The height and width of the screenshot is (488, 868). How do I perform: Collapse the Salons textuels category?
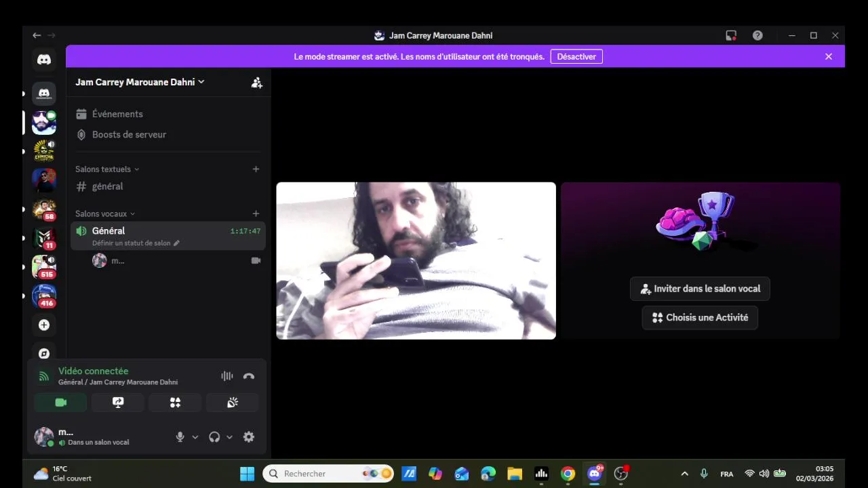(107, 169)
